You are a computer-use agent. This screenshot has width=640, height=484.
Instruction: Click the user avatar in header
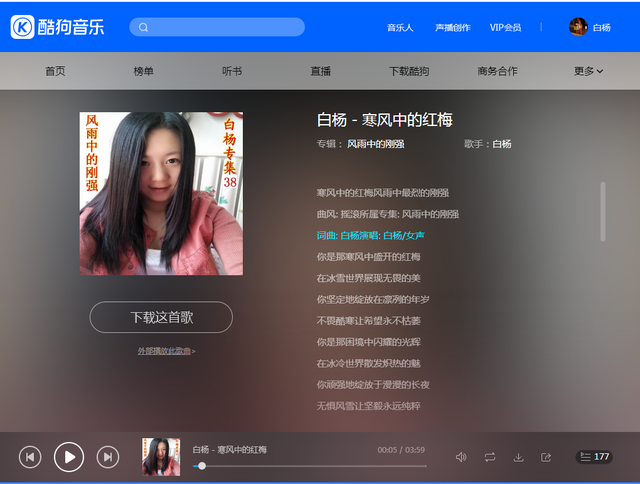[578, 27]
